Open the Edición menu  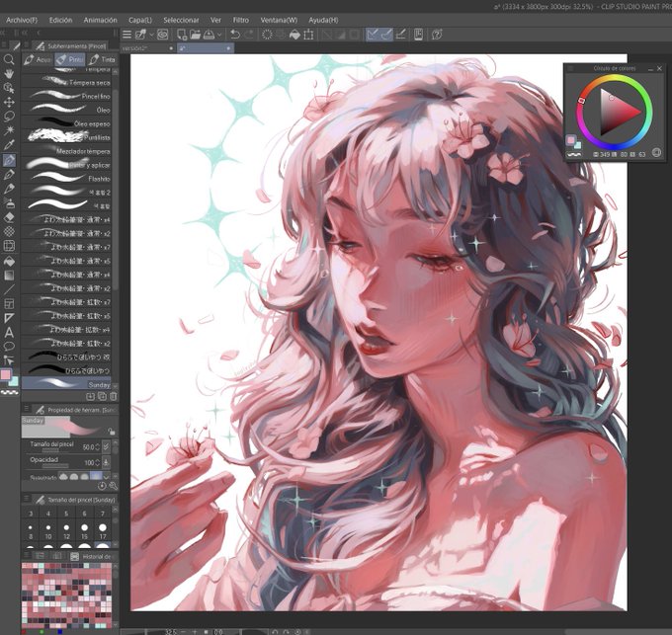click(x=60, y=20)
